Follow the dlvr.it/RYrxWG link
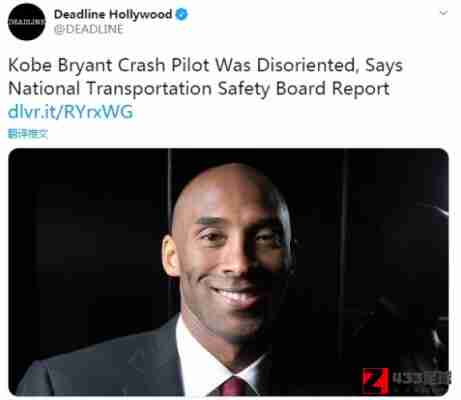The height and width of the screenshot is (400, 461). [70, 112]
